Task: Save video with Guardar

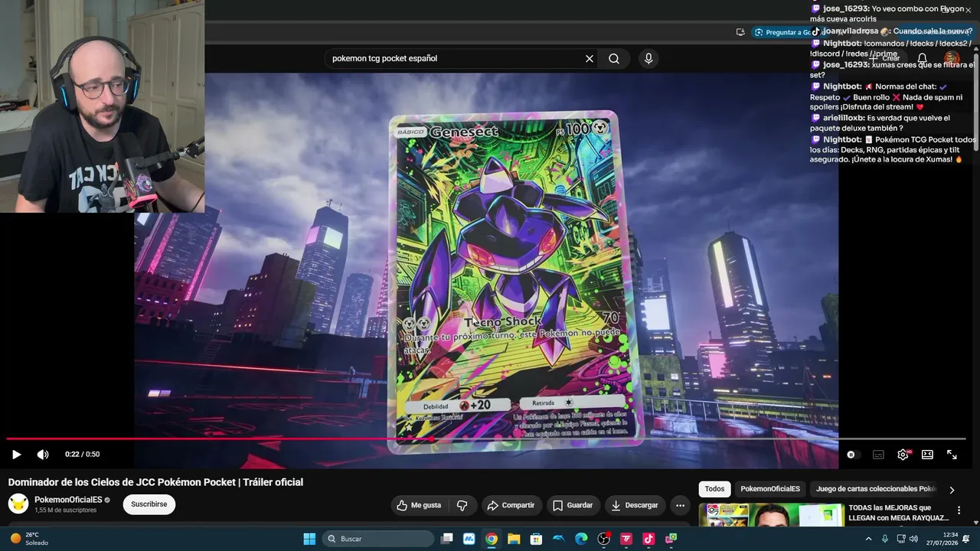Action: 573,505
